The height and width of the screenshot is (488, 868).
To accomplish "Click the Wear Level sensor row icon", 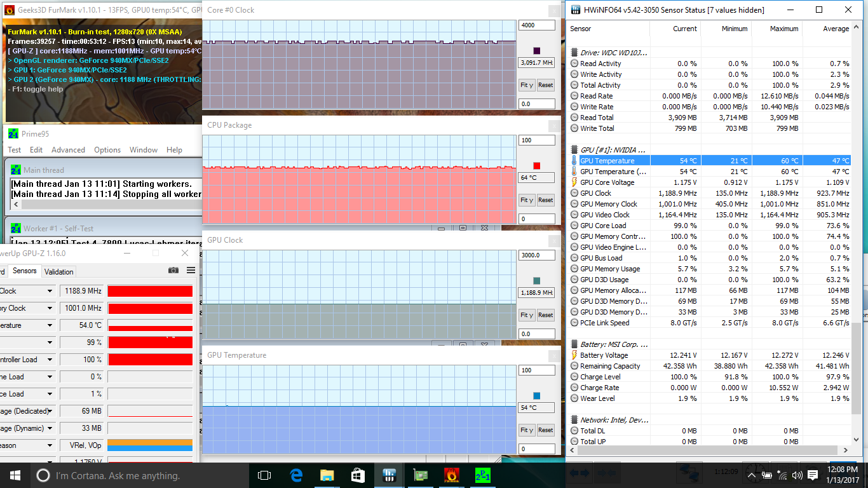I will [574, 398].
